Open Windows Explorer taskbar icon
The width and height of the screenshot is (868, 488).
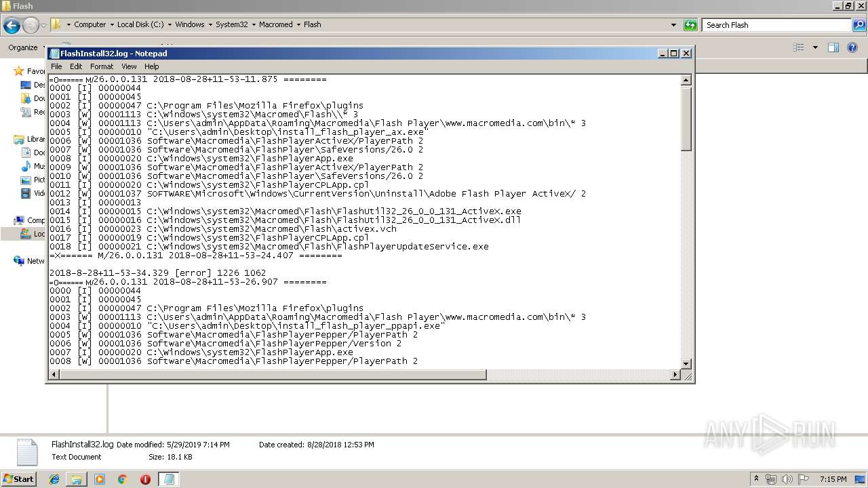[77, 479]
